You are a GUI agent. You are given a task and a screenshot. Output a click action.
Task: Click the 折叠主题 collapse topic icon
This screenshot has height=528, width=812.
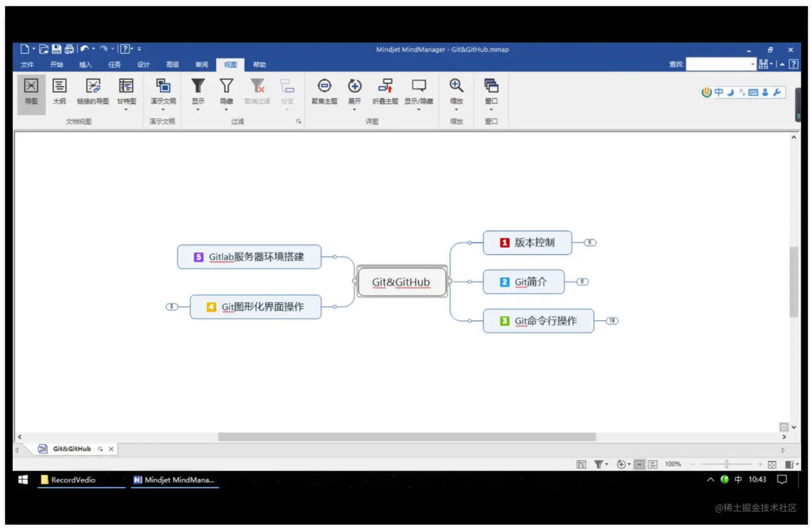point(386,86)
